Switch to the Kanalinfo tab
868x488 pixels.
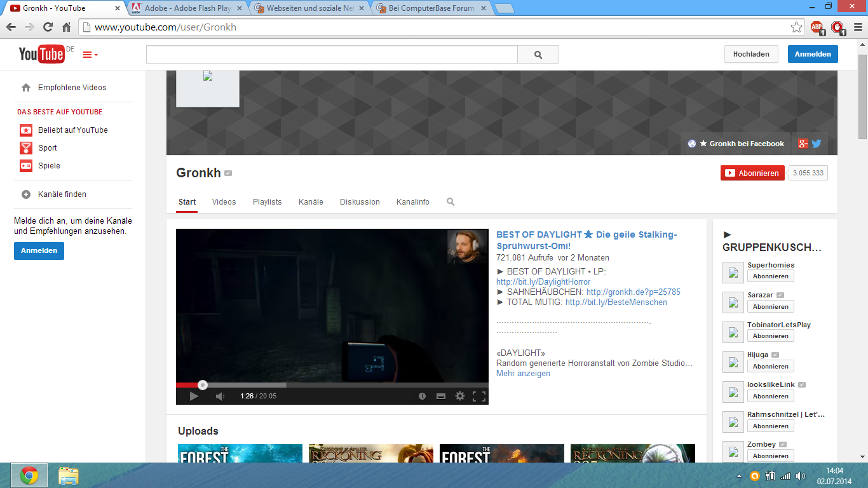(x=413, y=202)
